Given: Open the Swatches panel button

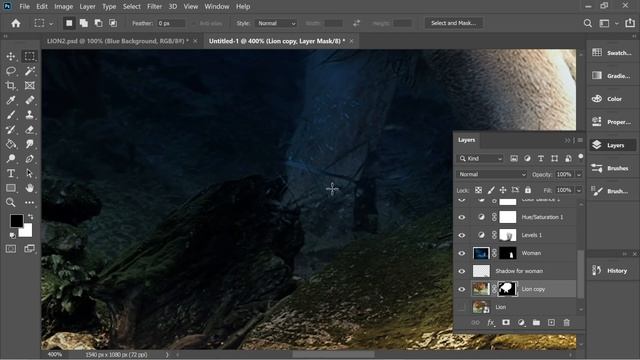Looking at the screenshot, I should (612, 53).
